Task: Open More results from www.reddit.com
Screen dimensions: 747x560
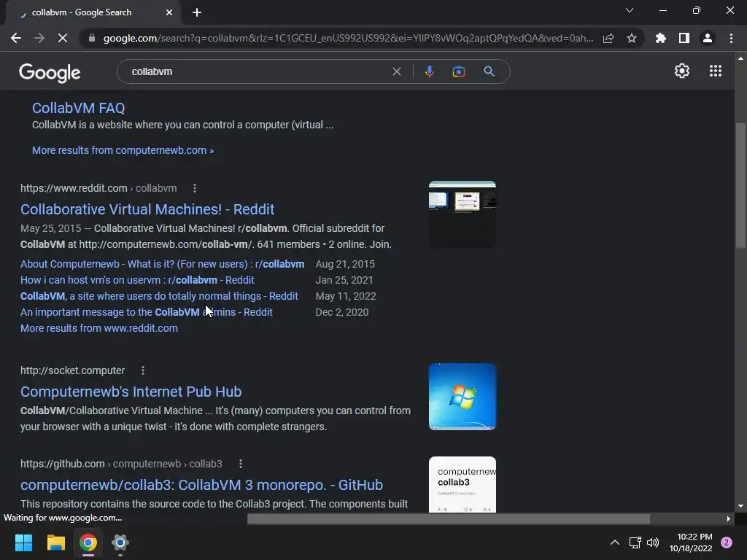Action: [x=99, y=328]
